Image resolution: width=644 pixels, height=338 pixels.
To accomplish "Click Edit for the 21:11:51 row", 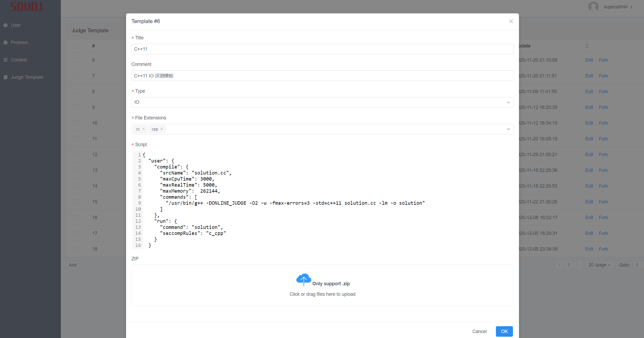I will click(x=589, y=76).
